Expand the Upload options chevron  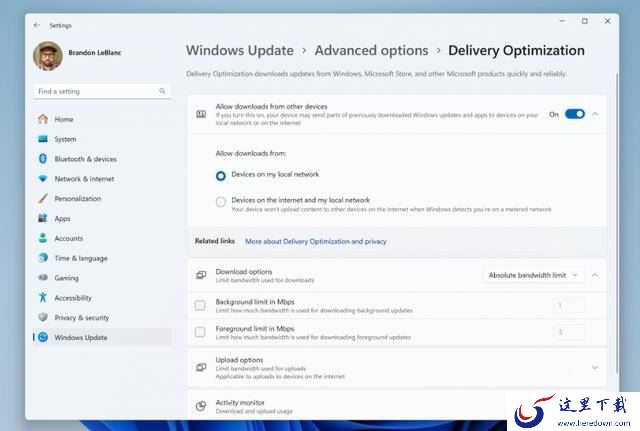tap(595, 367)
